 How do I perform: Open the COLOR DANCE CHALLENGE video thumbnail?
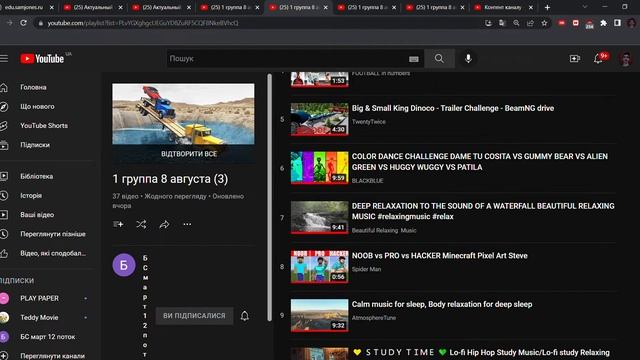tap(320, 168)
